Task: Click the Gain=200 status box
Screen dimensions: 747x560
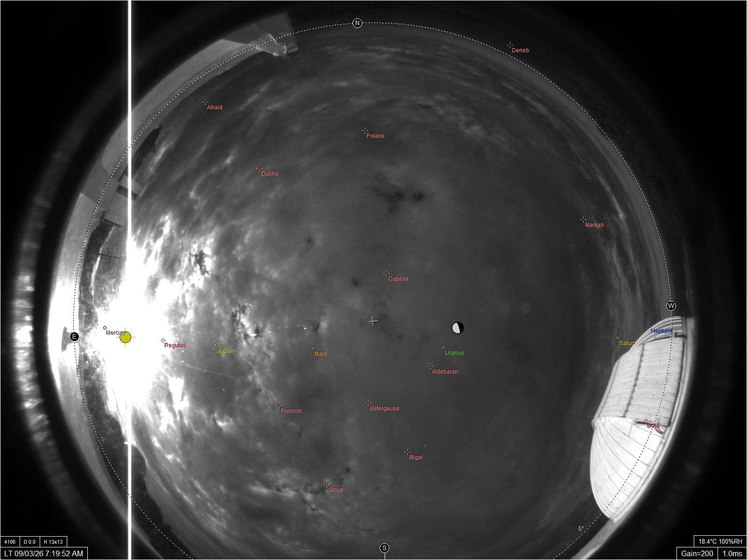Action: tap(697, 553)
